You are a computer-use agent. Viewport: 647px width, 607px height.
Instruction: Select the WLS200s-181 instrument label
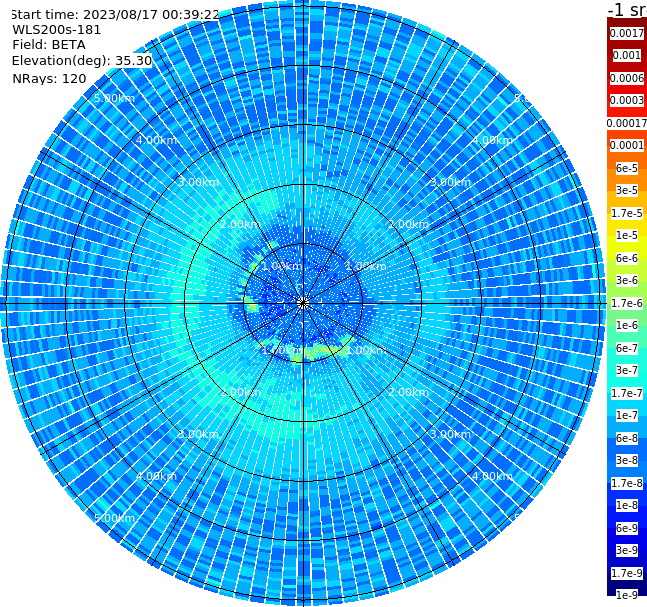pos(57,30)
